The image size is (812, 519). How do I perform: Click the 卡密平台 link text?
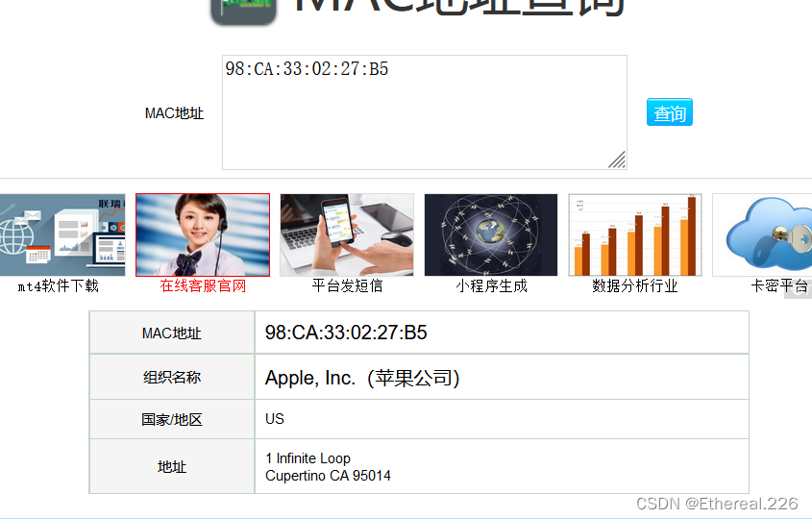pyautogui.click(x=779, y=285)
